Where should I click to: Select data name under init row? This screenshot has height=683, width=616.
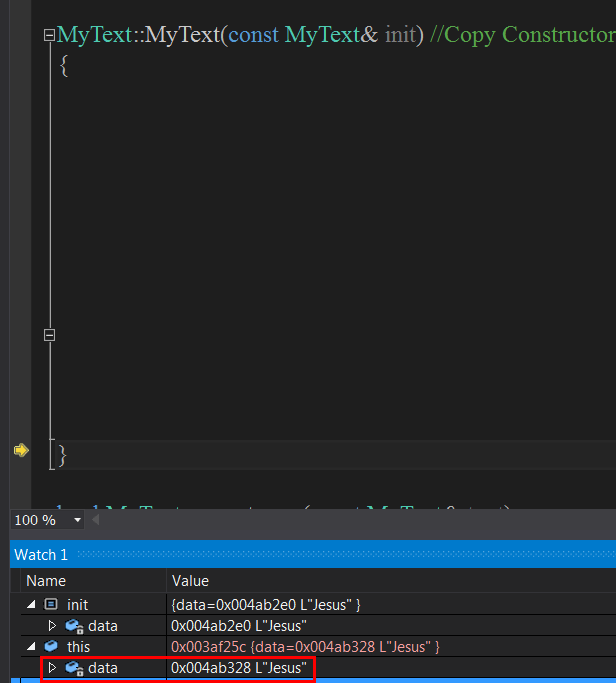tap(103, 626)
